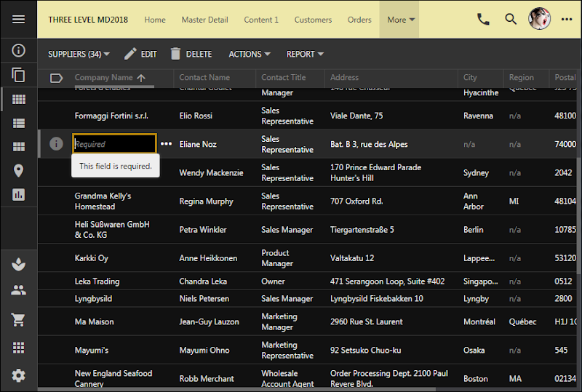Open the Actions dropdown
This screenshot has height=392, width=582.
point(249,54)
